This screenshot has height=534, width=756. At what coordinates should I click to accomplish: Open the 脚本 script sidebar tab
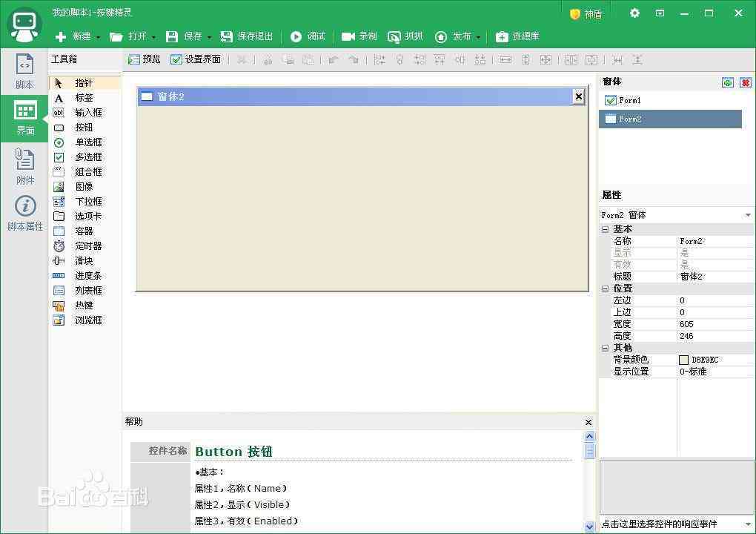tap(24, 71)
